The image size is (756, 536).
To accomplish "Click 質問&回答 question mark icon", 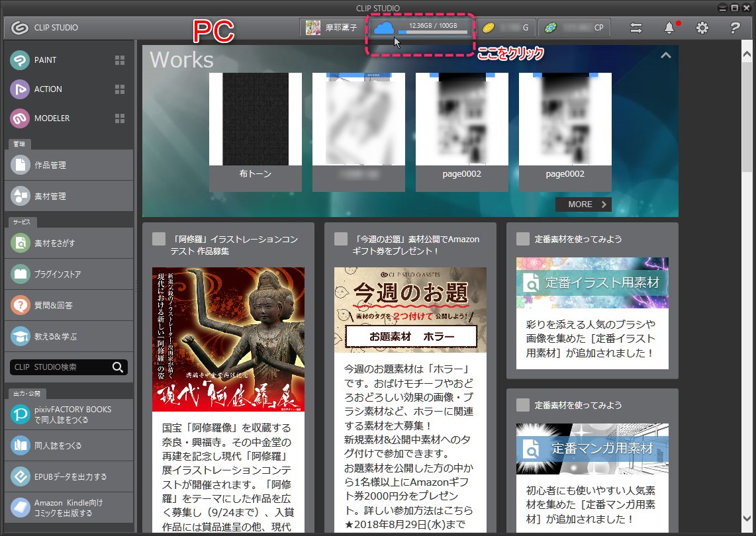I will coord(21,305).
